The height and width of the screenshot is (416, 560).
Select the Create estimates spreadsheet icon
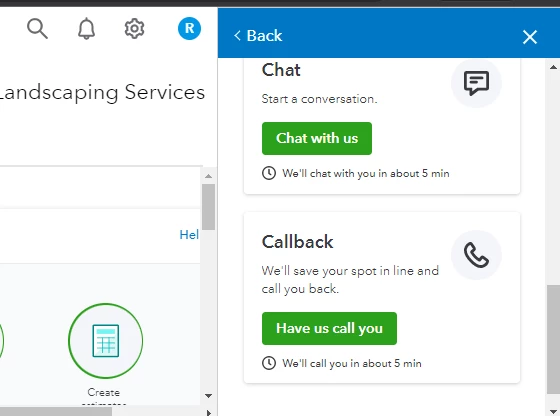[x=105, y=341]
